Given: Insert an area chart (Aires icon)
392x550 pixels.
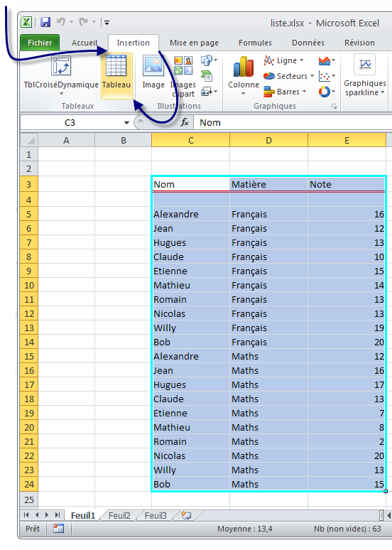Looking at the screenshot, I should click(x=327, y=60).
